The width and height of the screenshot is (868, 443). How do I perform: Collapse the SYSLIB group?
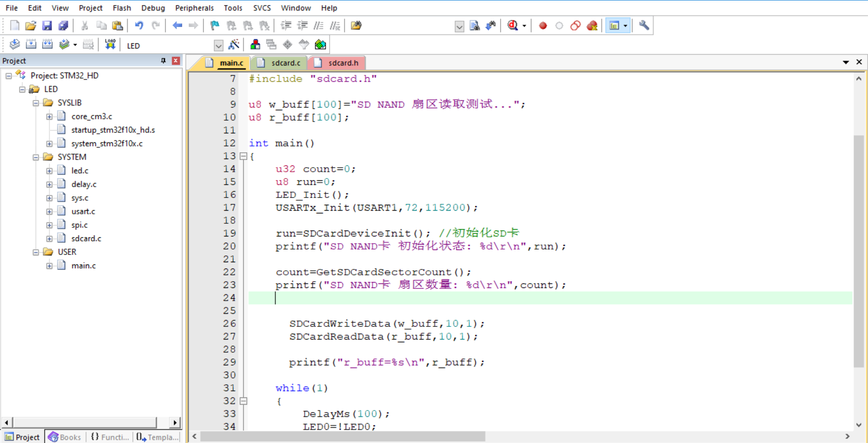(x=36, y=103)
